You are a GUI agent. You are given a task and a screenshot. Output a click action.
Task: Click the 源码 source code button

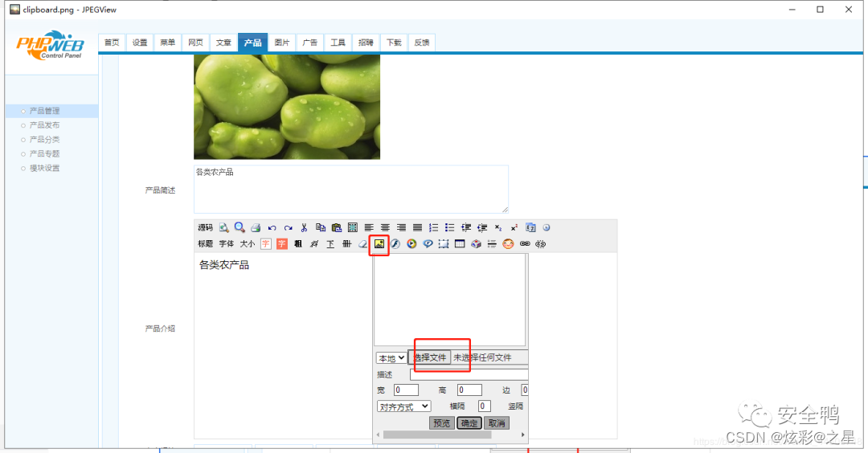[206, 228]
